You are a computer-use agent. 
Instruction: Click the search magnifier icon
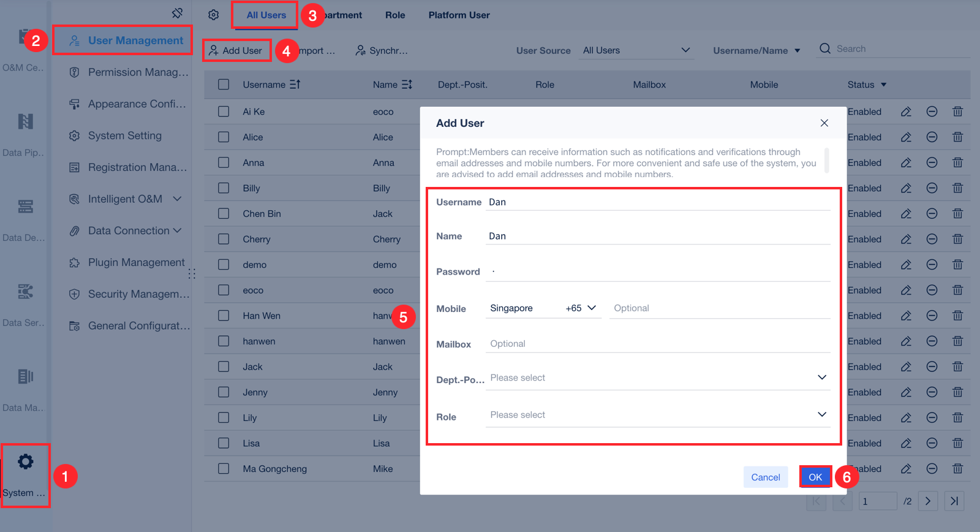pyautogui.click(x=825, y=48)
